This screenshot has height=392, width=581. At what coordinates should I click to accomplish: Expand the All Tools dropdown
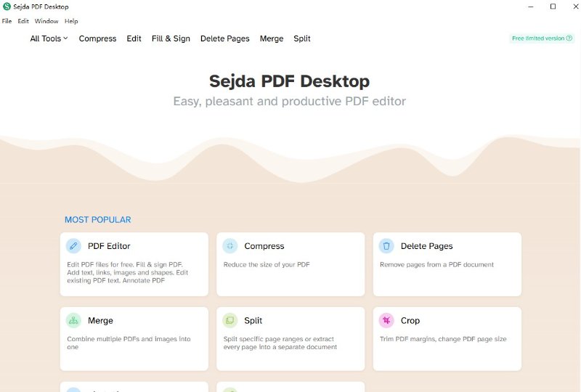[x=49, y=38]
